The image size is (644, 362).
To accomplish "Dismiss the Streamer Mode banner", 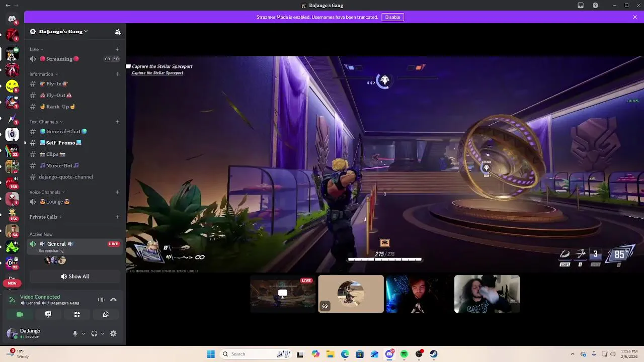I will coord(635,17).
